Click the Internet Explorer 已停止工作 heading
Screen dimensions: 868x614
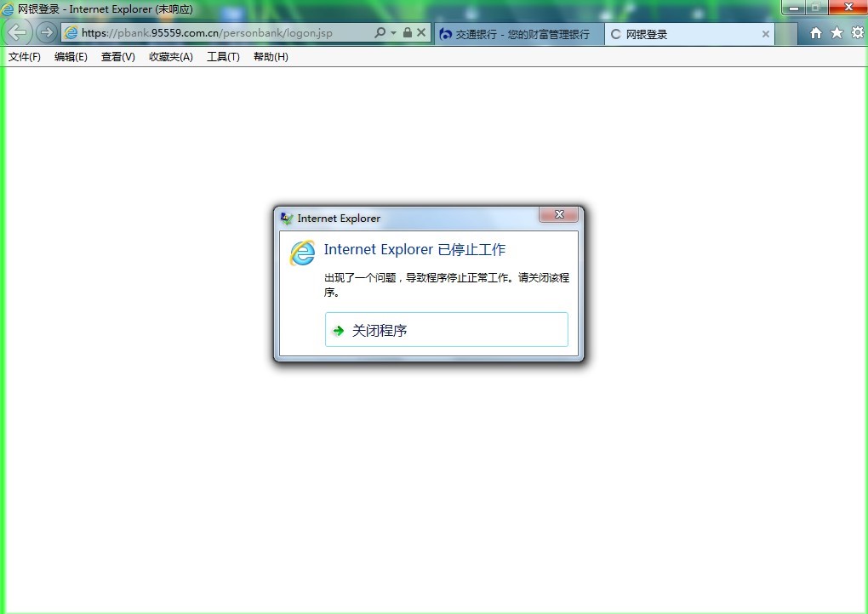coord(414,249)
